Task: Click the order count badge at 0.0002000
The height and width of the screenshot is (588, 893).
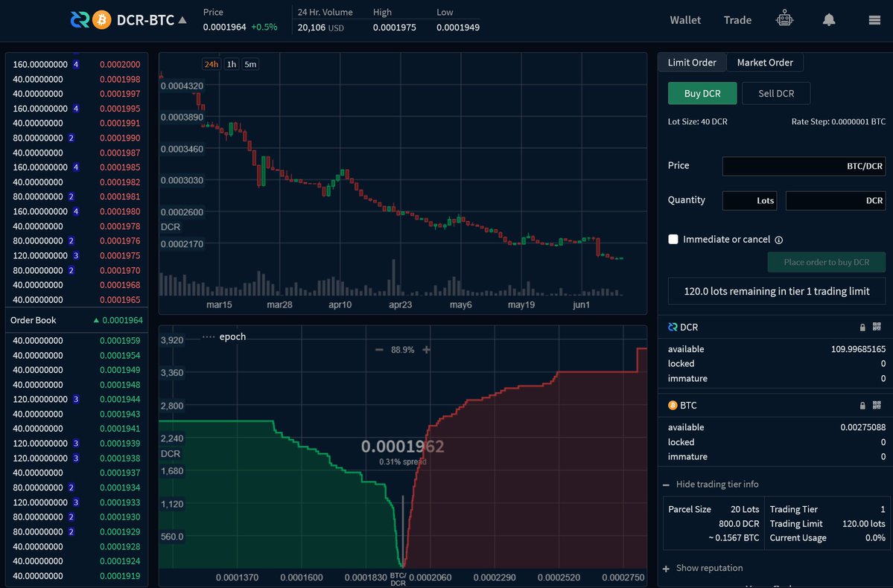Action: pyautogui.click(x=76, y=65)
